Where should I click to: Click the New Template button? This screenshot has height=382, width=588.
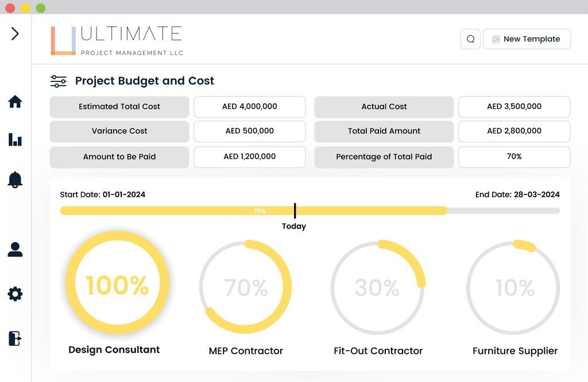click(x=527, y=39)
